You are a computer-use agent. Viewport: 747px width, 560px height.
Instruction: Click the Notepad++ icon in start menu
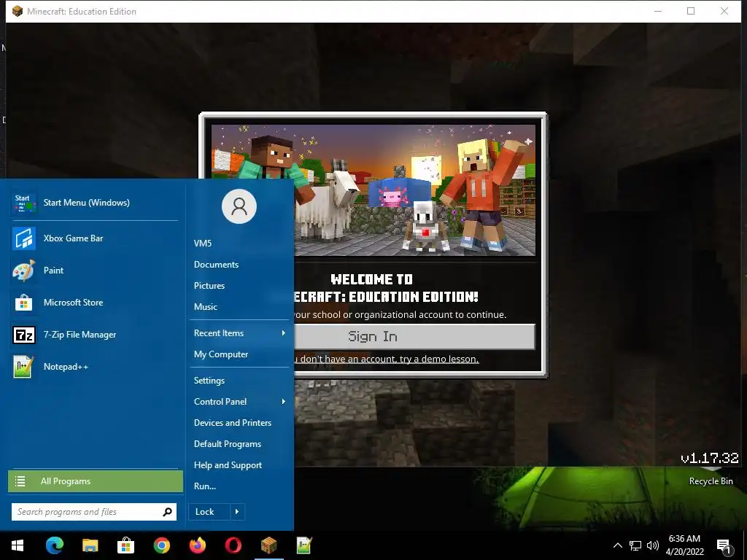(24, 367)
